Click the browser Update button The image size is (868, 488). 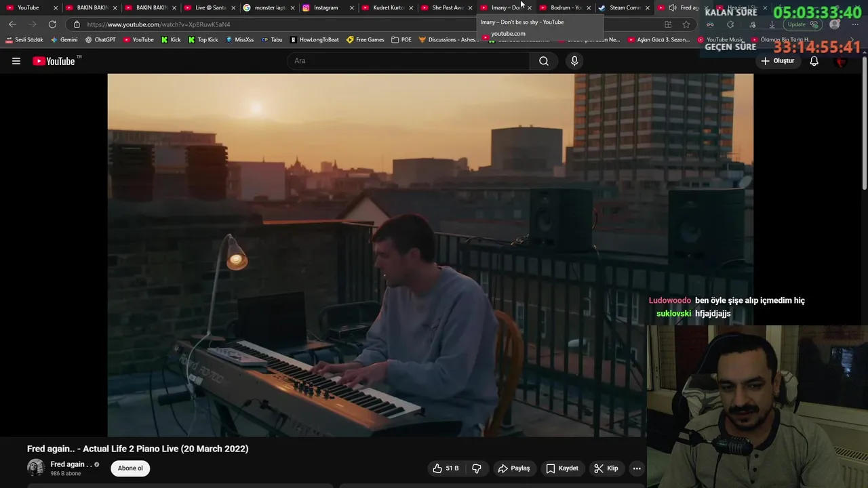[803, 24]
